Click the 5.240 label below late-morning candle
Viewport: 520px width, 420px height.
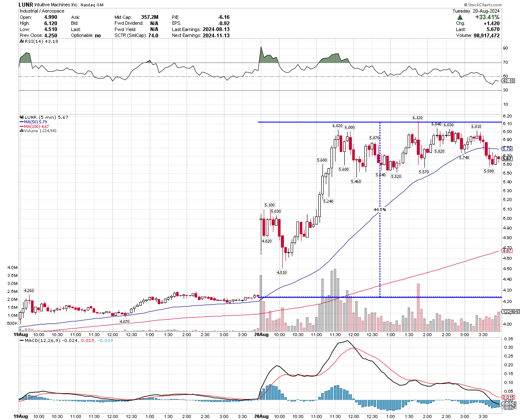pyautogui.click(x=328, y=201)
